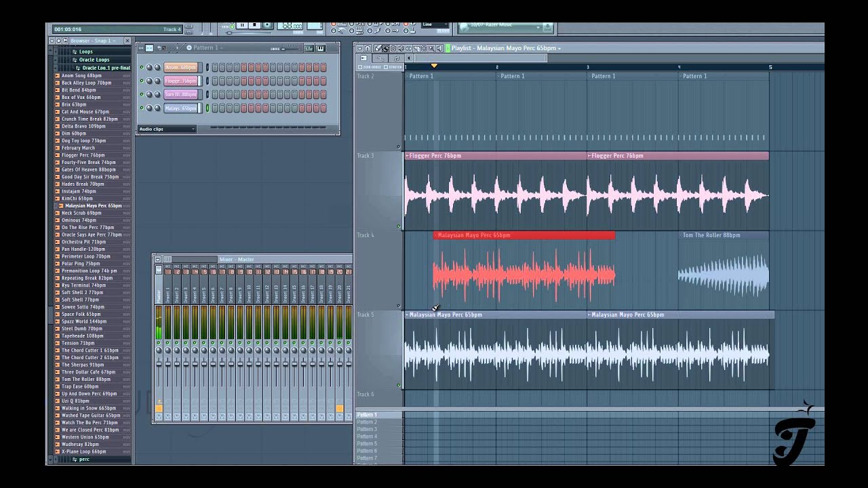The image size is (868, 488).
Task: Open the Playlist options menu arrow
Action: (x=360, y=48)
